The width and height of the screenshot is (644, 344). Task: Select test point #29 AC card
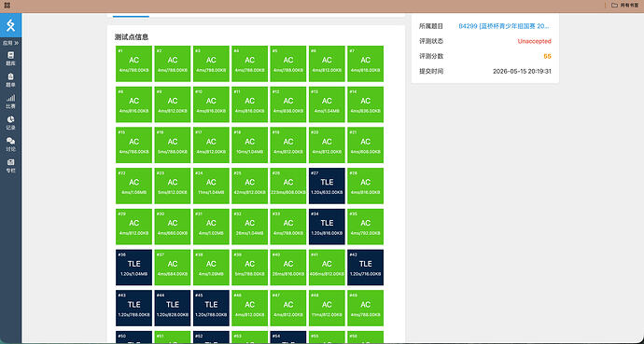point(133,227)
